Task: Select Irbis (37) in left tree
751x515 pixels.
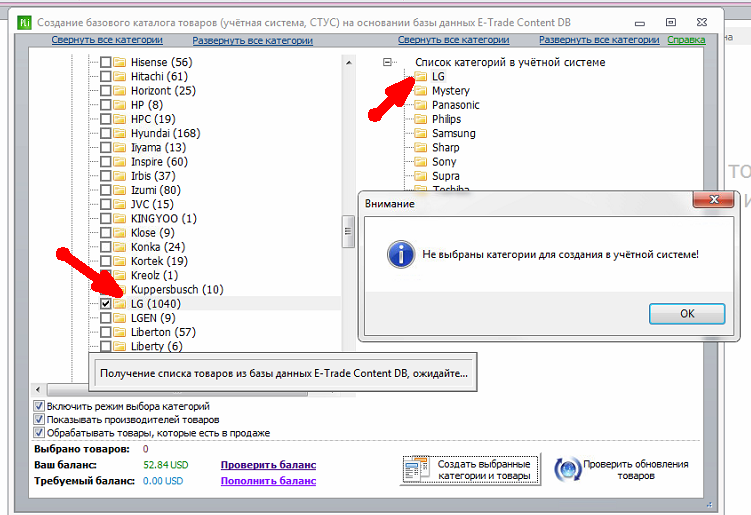Action: click(x=153, y=176)
